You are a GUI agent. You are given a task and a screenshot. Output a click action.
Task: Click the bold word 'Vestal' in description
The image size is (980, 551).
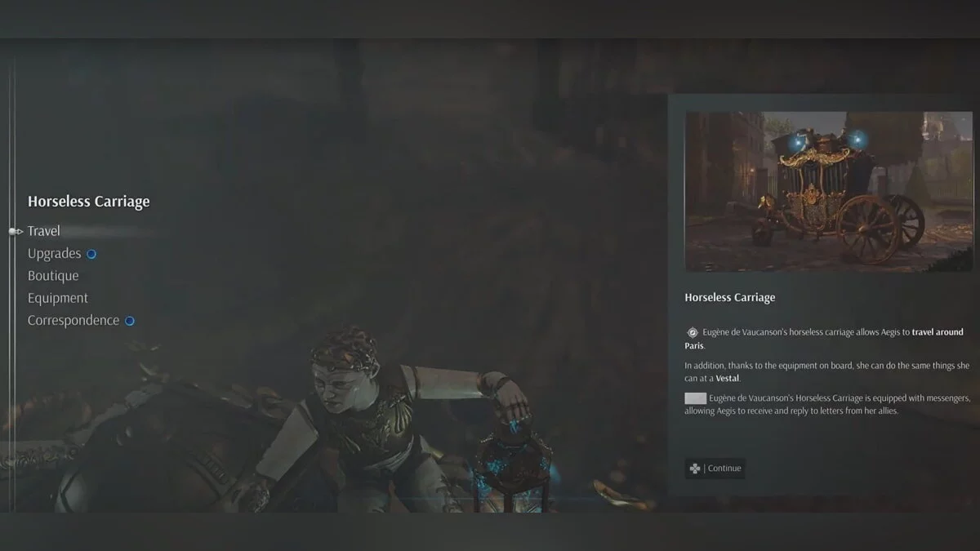[728, 378]
